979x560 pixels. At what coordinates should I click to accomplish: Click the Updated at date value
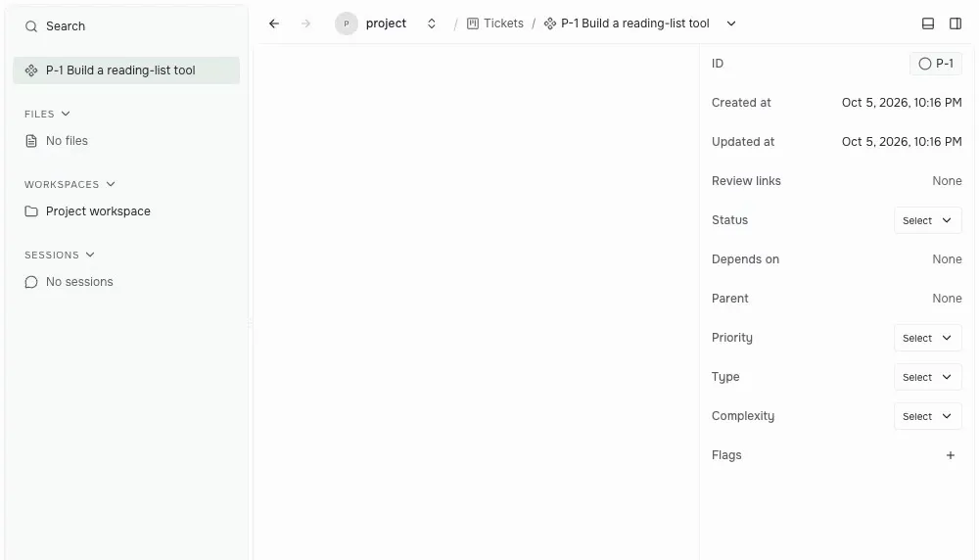[x=902, y=142]
